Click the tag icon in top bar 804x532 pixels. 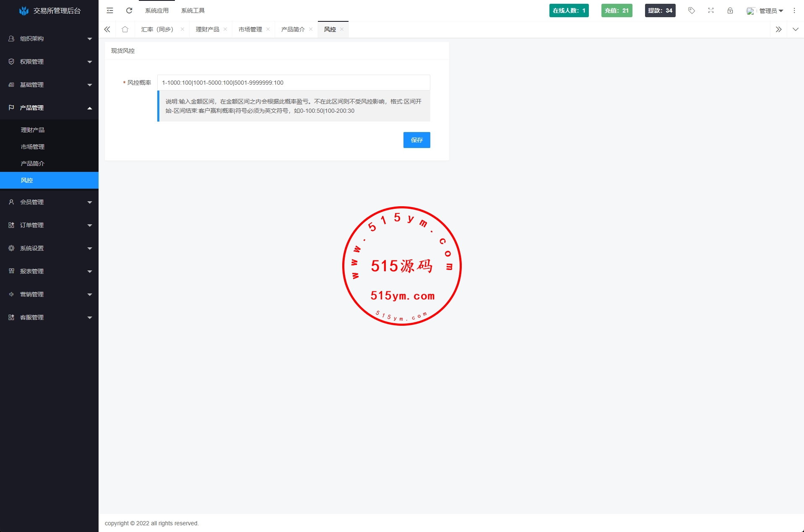coord(692,10)
